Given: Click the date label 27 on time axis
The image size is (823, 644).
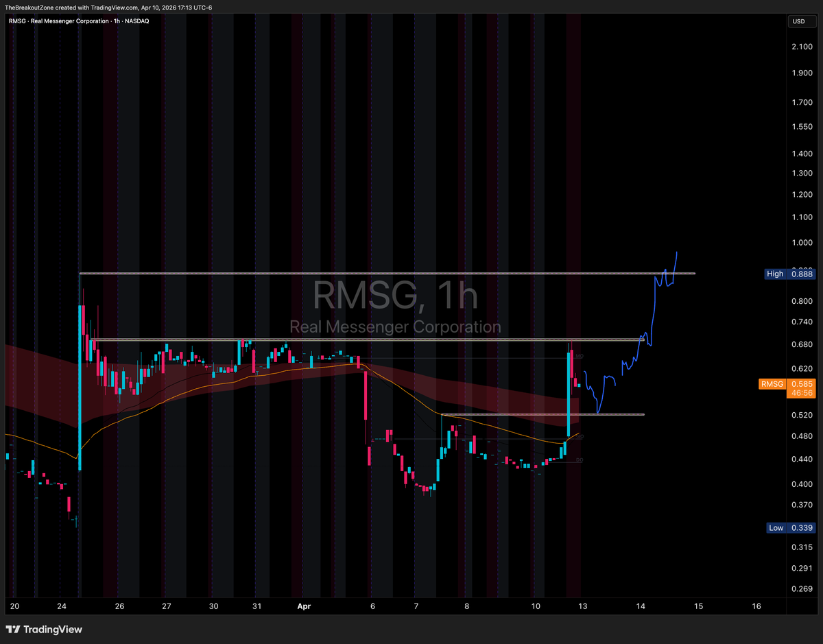Looking at the screenshot, I should (x=167, y=606).
